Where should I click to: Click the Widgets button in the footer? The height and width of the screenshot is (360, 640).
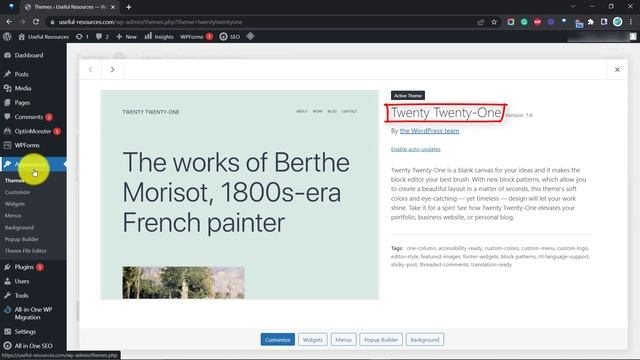pos(313,340)
